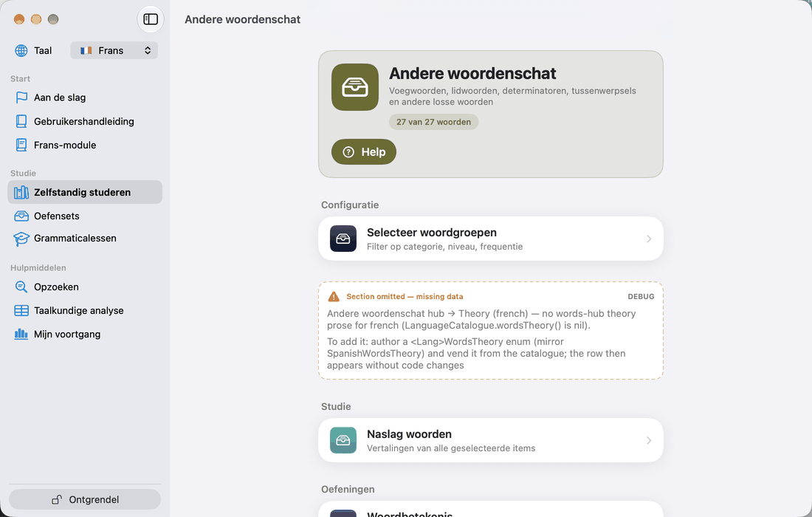Click the Oefeningen section heading

tap(348, 490)
